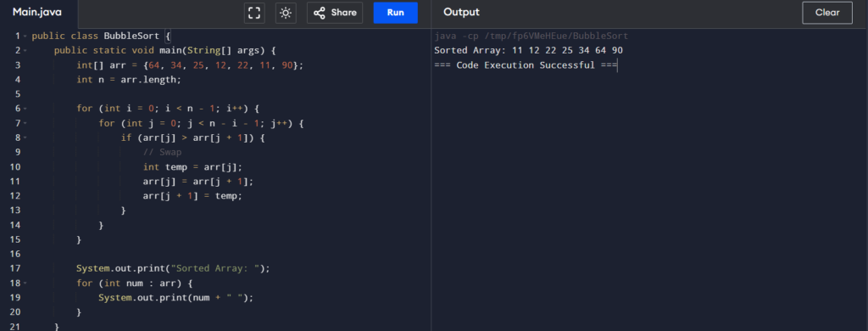Select the Output panel header
Image resolution: width=868 pixels, height=331 pixels.
461,12
